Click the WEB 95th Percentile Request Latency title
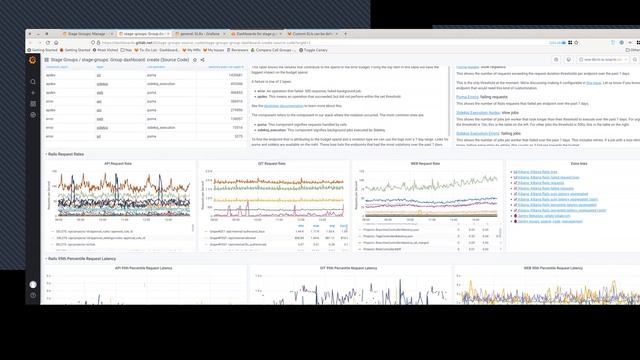Viewport: 640px width, 360px height. tap(553, 268)
